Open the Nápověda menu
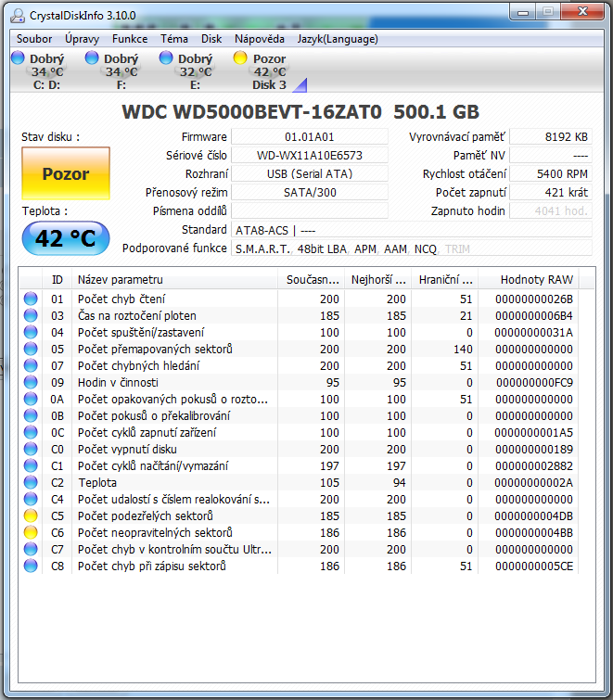This screenshot has width=613, height=700. tap(260, 39)
